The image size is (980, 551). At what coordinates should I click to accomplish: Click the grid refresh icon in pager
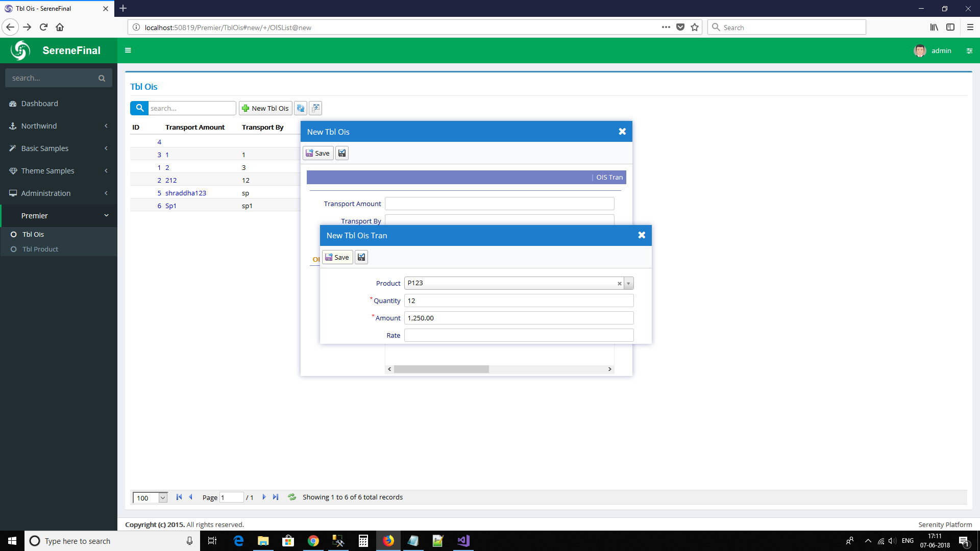point(292,497)
